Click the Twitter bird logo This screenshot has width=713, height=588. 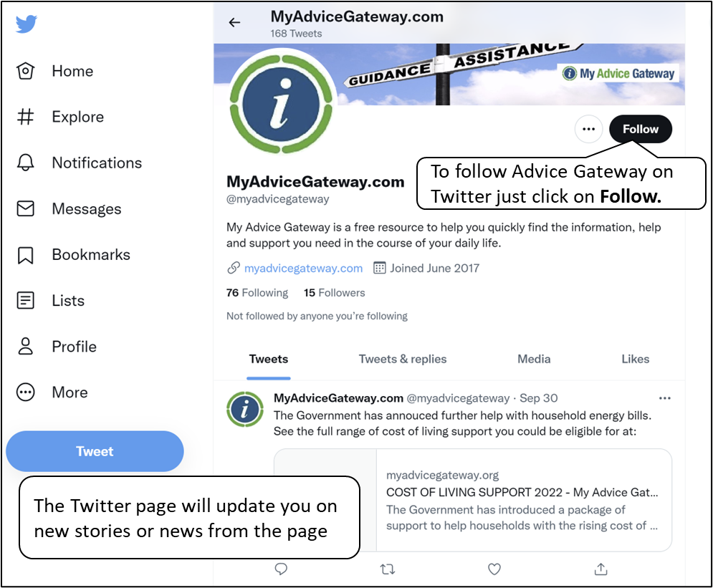pyautogui.click(x=26, y=24)
